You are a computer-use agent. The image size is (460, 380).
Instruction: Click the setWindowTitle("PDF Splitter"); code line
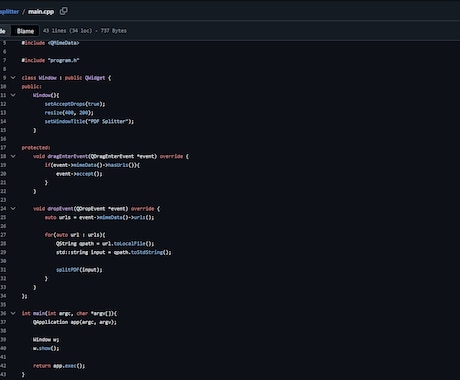[89, 121]
